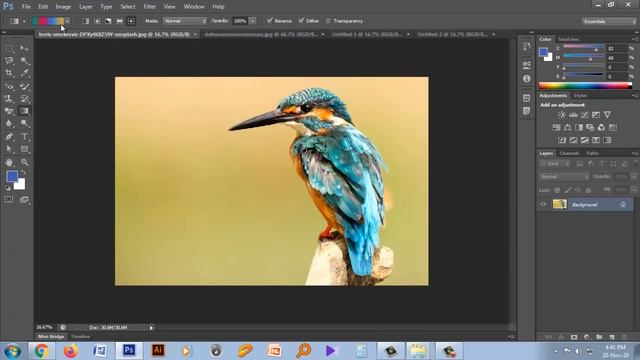This screenshot has width=640, height=360.
Task: Add a Levels adjustment
Action: 573,115
